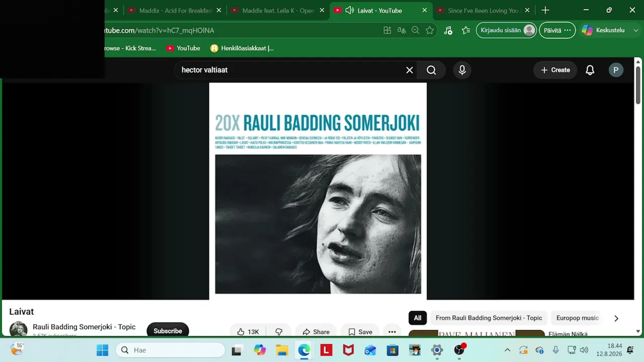
Task: Open the Henkilöasiakkaat bookmark
Action: (242, 48)
